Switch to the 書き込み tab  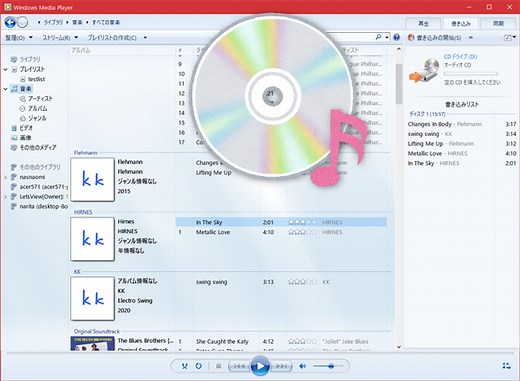pos(461,23)
